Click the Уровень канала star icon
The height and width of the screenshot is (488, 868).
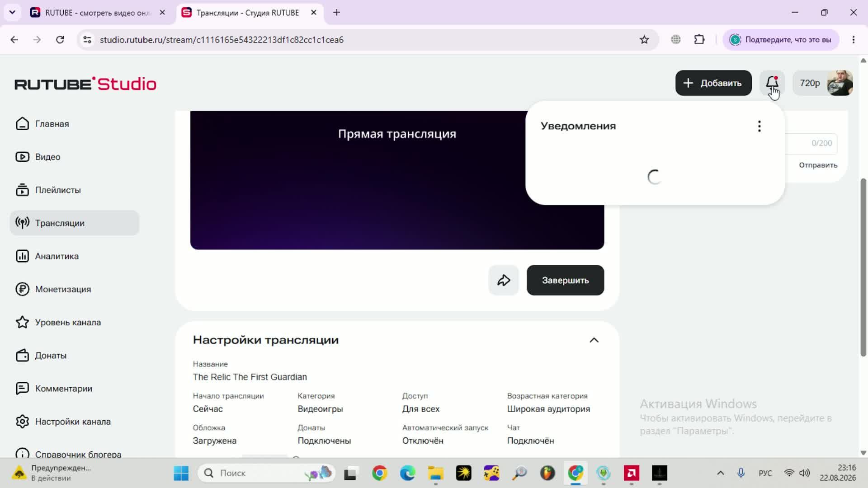(22, 322)
